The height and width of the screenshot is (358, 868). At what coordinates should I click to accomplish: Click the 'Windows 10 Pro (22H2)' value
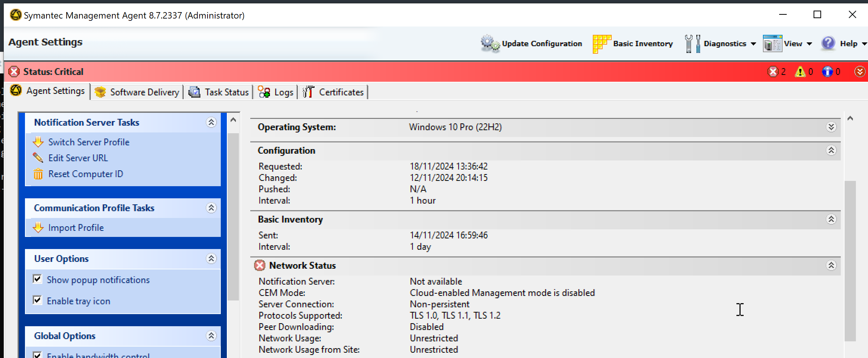click(455, 127)
